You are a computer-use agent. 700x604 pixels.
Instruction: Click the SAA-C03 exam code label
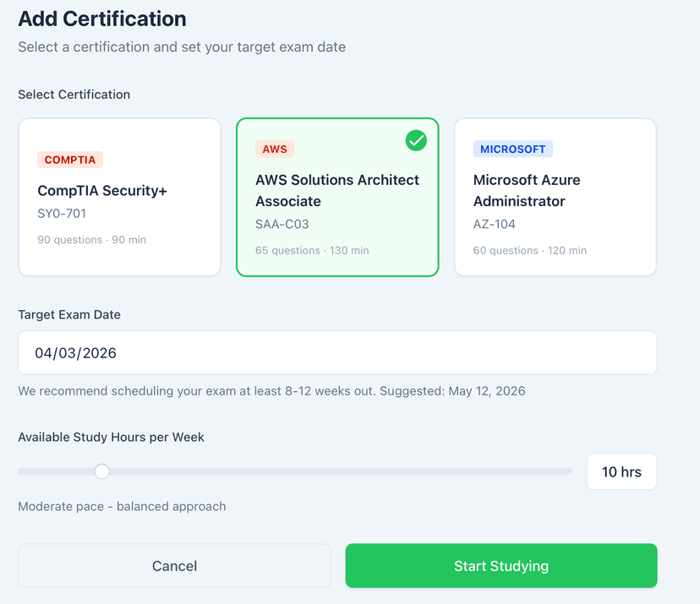(x=283, y=226)
